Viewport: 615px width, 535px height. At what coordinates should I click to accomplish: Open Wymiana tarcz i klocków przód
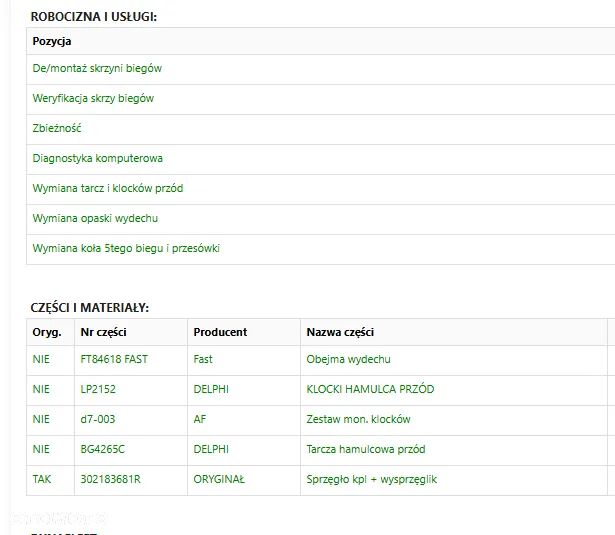[x=108, y=188]
